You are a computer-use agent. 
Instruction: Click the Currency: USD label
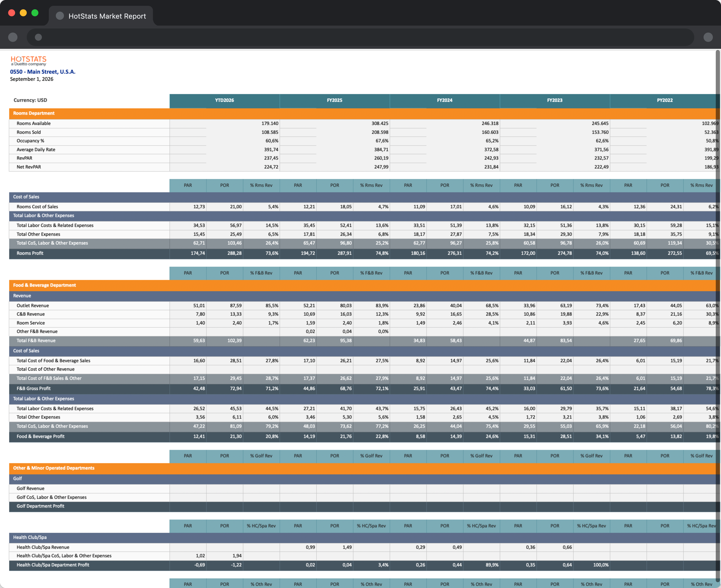31,100
